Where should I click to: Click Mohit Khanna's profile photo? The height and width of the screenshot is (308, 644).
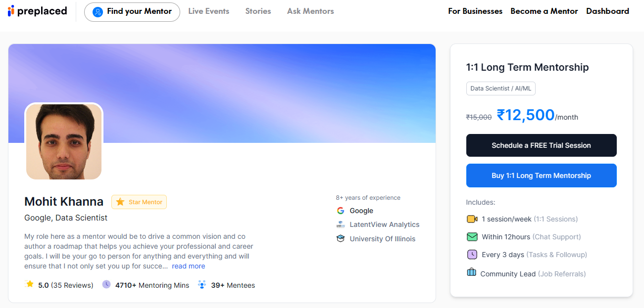[x=64, y=141]
